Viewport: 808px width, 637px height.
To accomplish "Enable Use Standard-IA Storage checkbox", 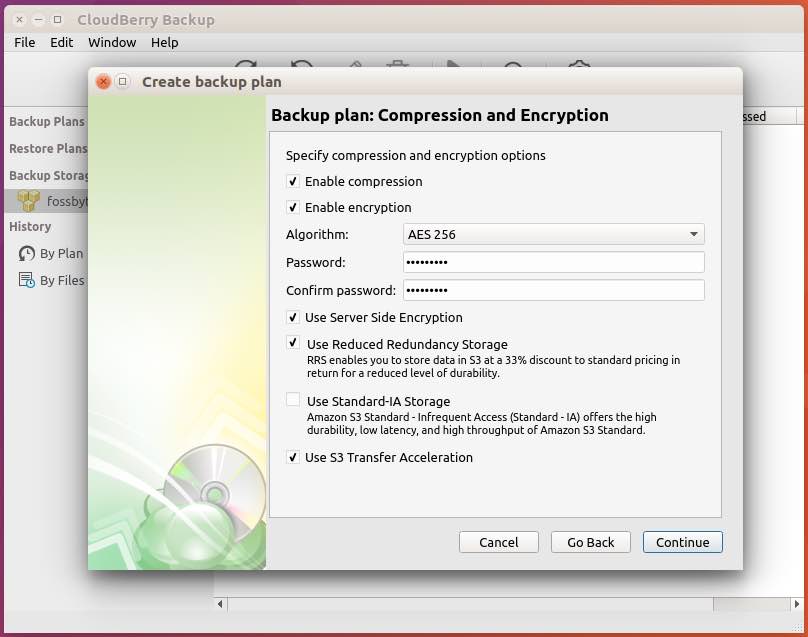I will 293,399.
